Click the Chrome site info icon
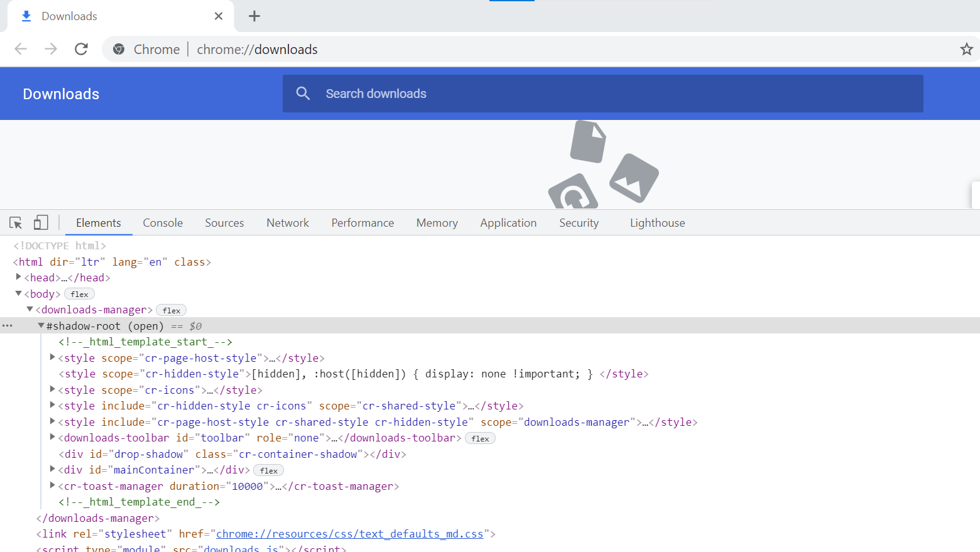The image size is (980, 552). [x=119, y=49]
